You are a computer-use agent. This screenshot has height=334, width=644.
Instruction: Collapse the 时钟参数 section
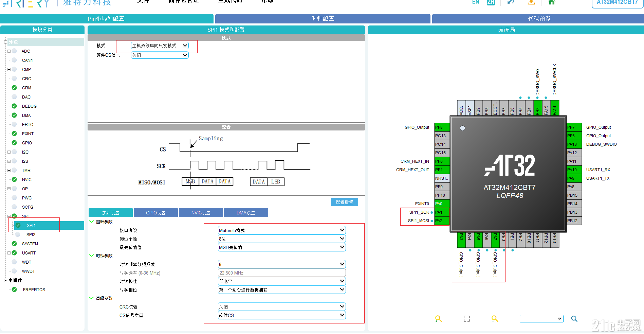pyautogui.click(x=91, y=256)
